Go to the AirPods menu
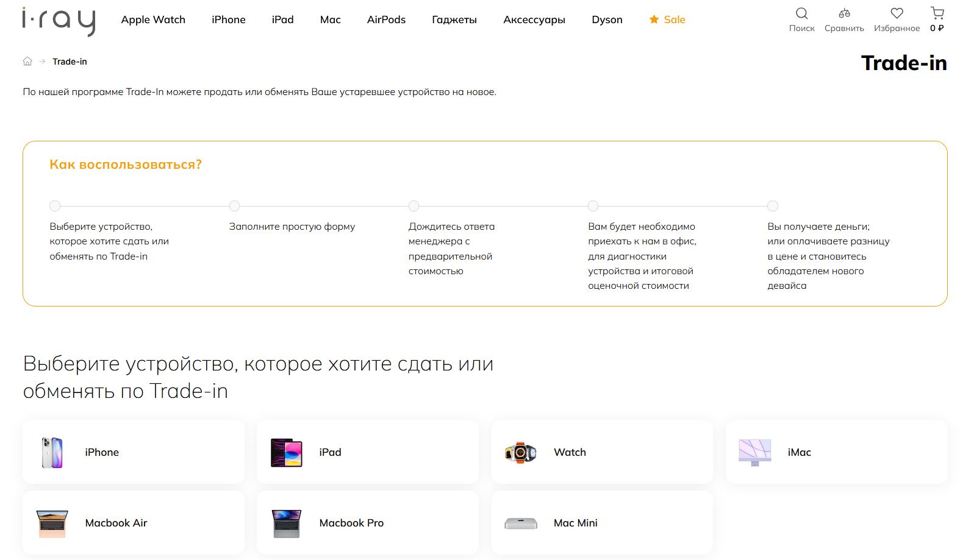Viewport: 974px width, 560px height. (386, 19)
